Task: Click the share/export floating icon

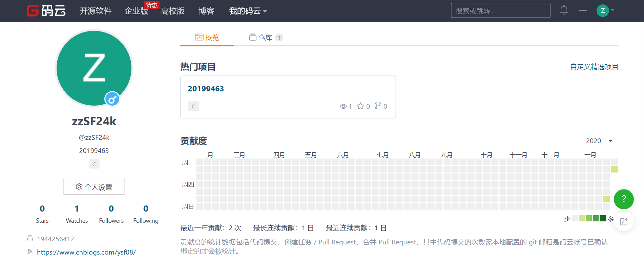Action: pyautogui.click(x=624, y=222)
